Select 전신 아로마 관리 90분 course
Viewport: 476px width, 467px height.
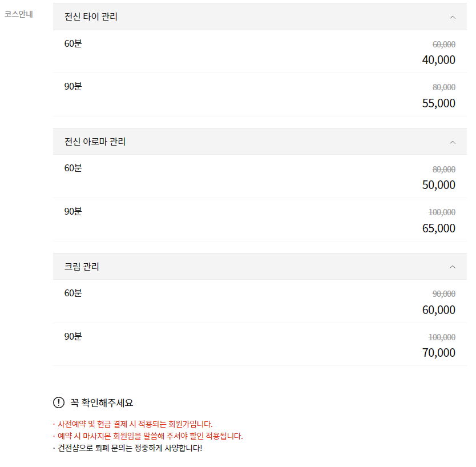coord(73,212)
